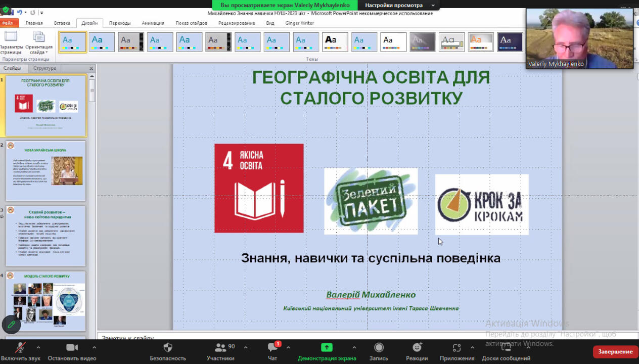Unmute microphone with Включить звук icon
Screen dimensions: 639x364
click(x=21, y=348)
